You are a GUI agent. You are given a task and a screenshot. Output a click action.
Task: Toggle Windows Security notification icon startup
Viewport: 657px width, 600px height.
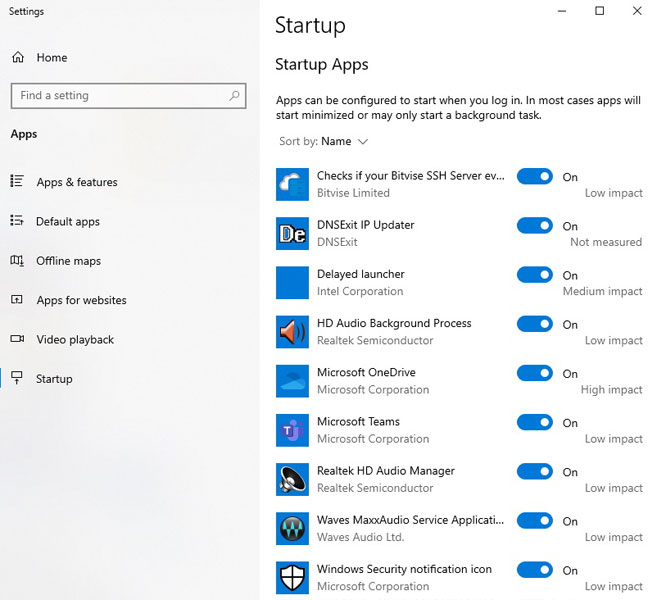coord(535,570)
